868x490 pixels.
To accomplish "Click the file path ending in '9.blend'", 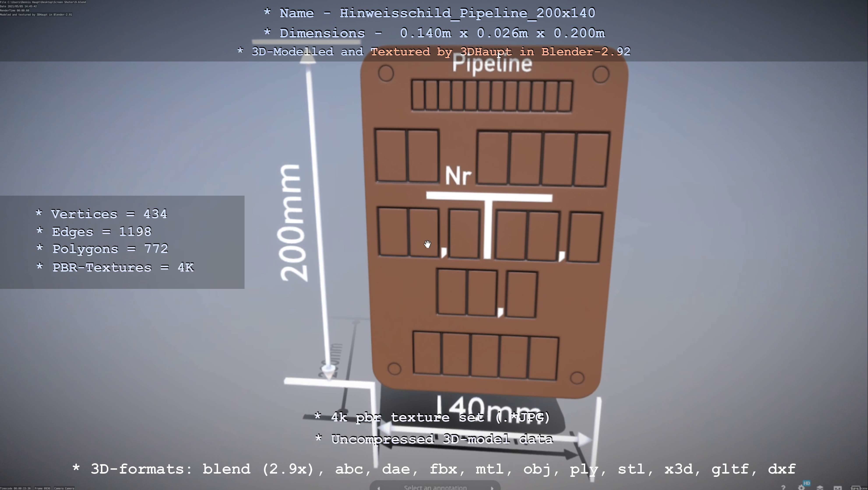I will coord(43,2).
